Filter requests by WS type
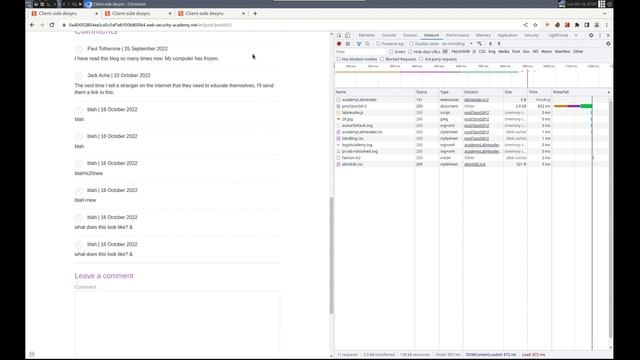The width and height of the screenshot is (640, 360). (536, 52)
